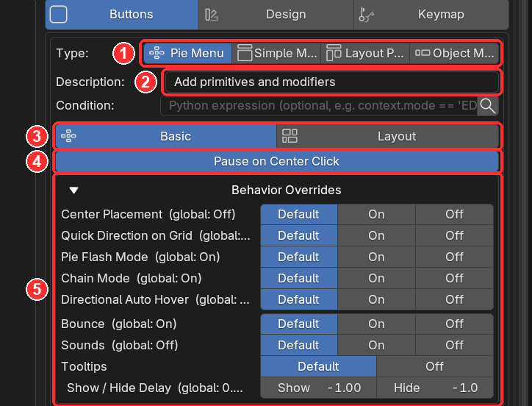The image size is (532, 406).
Task: Open the Buttons tab
Action: 122,14
